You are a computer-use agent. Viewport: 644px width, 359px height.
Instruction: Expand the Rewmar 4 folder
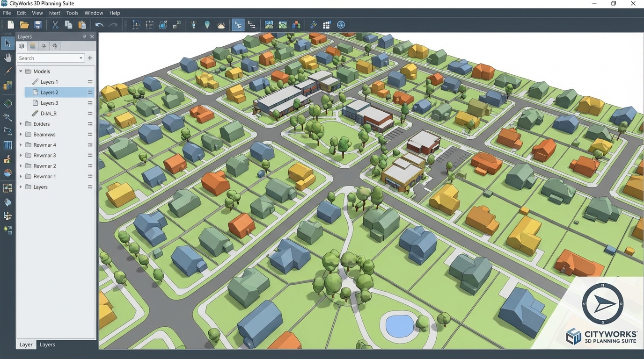click(20, 144)
